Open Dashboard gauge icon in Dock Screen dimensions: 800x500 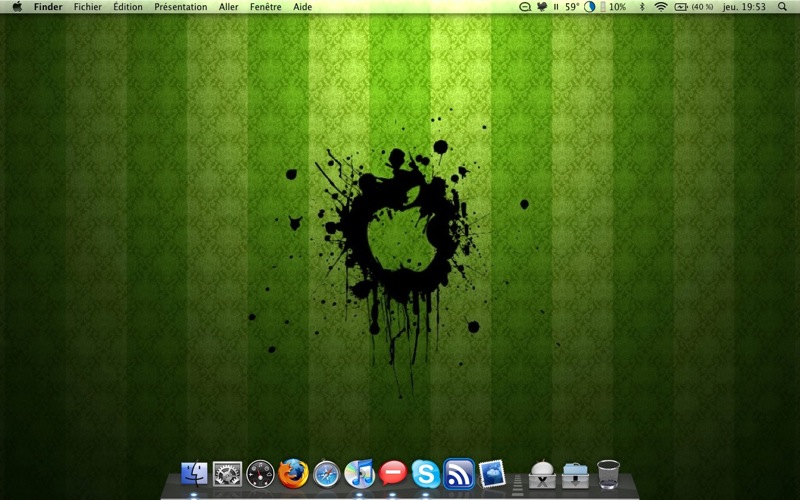(260, 474)
